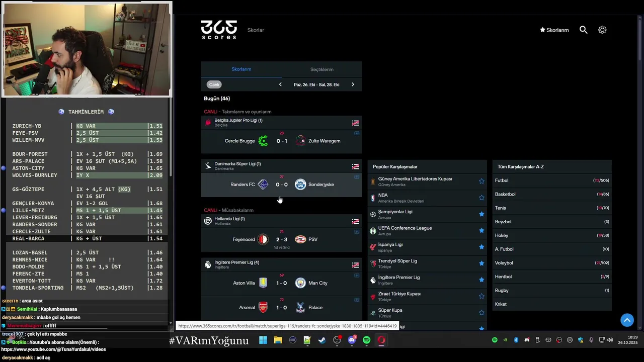Viewport: 644px width, 362px height.
Task: Open Aston Villa vs Man City 1 - 0 score
Action: 282,283
